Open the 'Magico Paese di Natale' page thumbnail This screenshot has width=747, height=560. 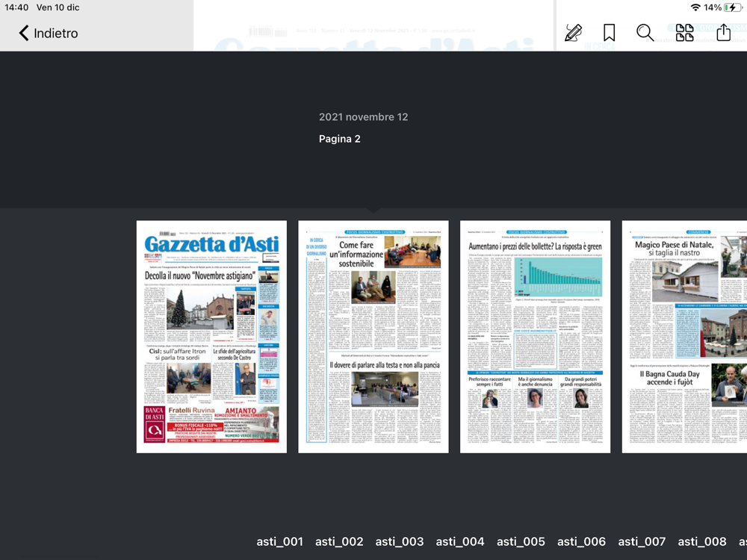[x=684, y=336]
